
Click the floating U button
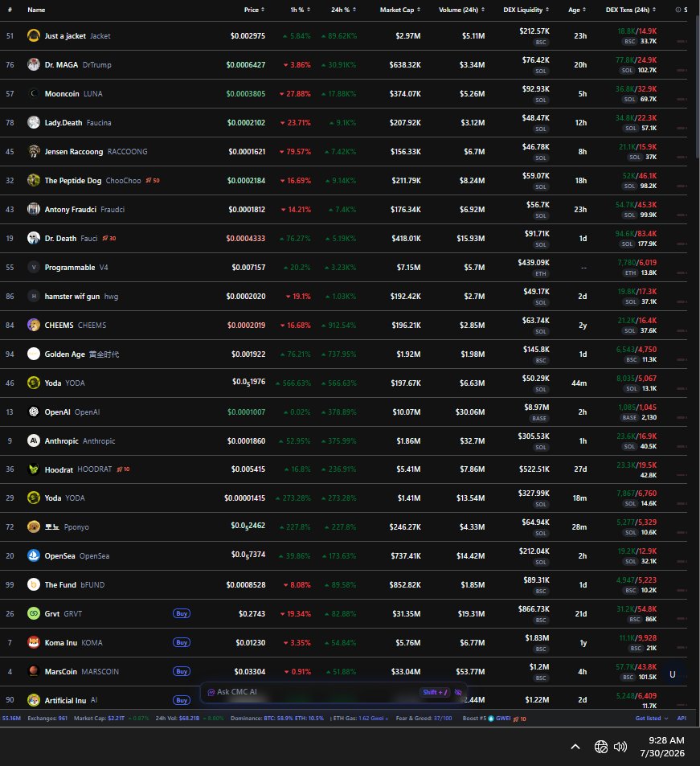pyautogui.click(x=672, y=674)
